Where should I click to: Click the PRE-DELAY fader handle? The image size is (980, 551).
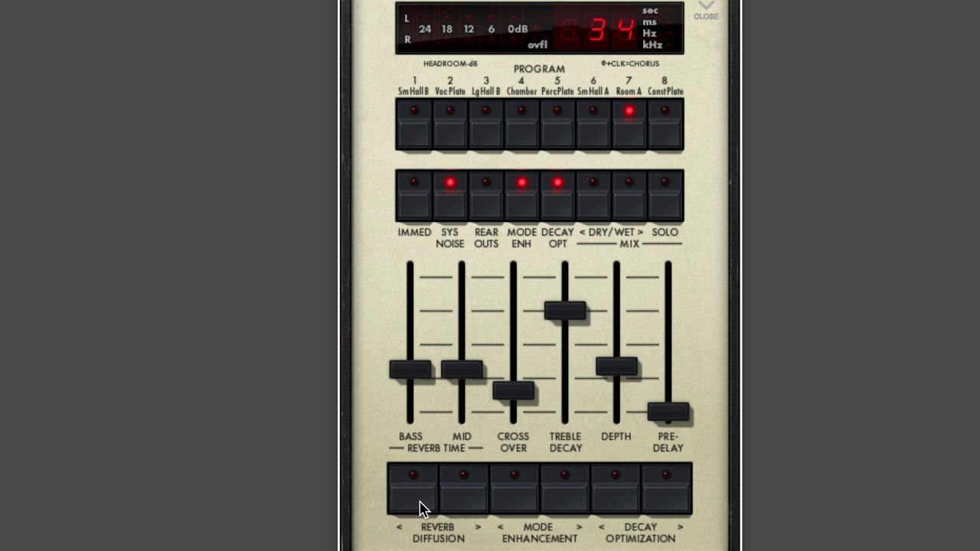click(x=668, y=412)
